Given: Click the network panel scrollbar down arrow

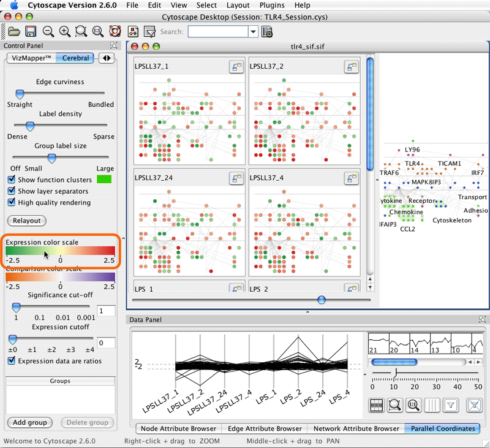Looking at the screenshot, I should (370, 287).
